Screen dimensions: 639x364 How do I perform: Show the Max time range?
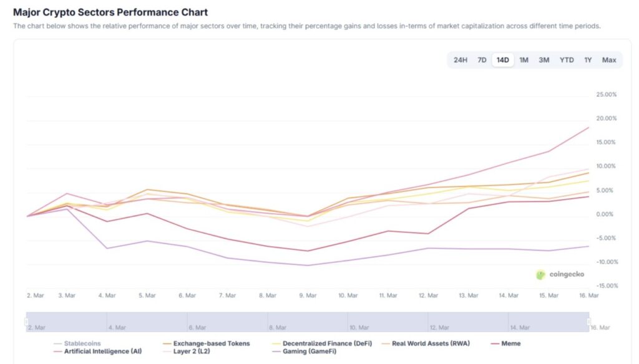coord(609,60)
